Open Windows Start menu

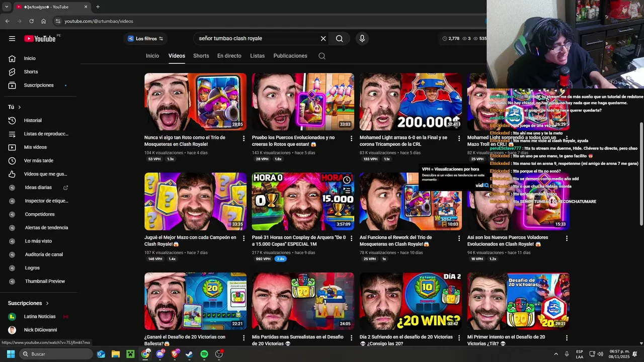[x=11, y=354]
